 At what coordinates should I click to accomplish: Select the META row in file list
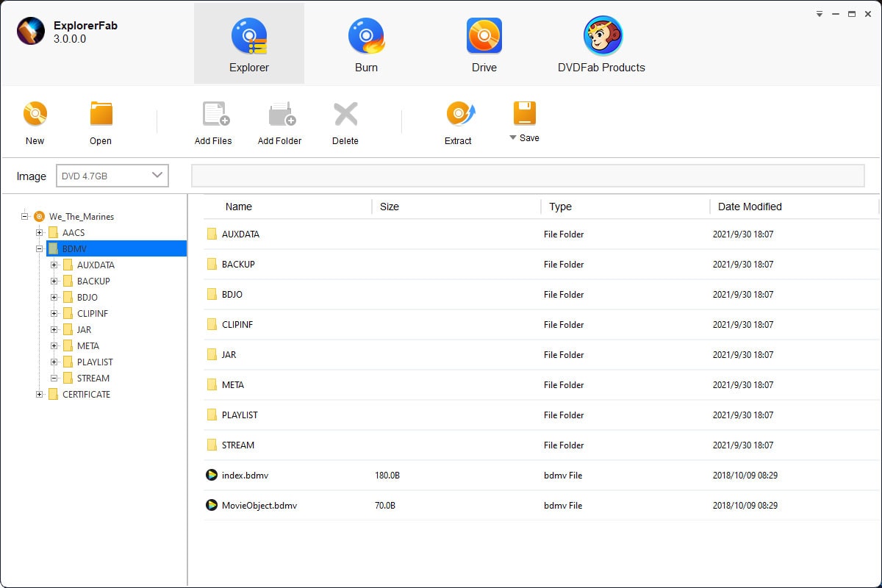541,384
